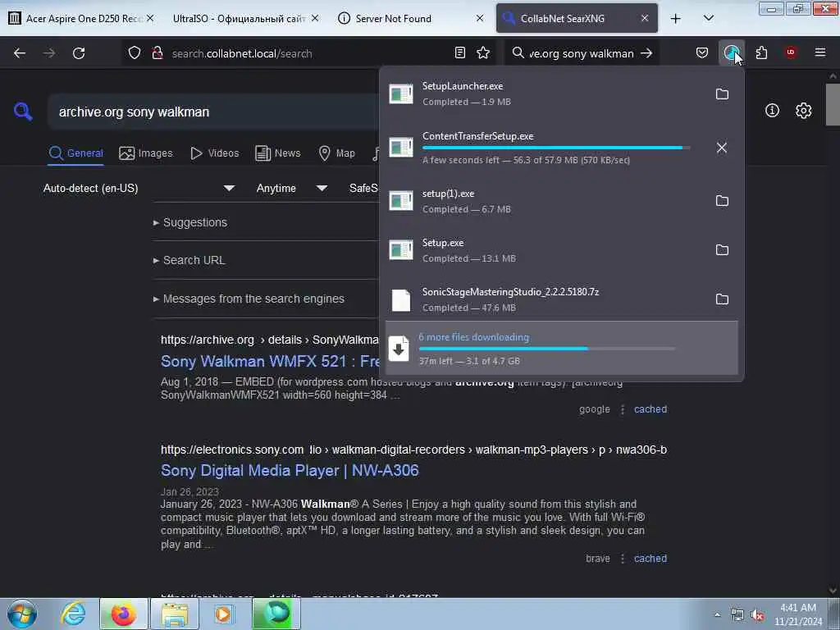Go back using the browser back arrow

pos(20,53)
